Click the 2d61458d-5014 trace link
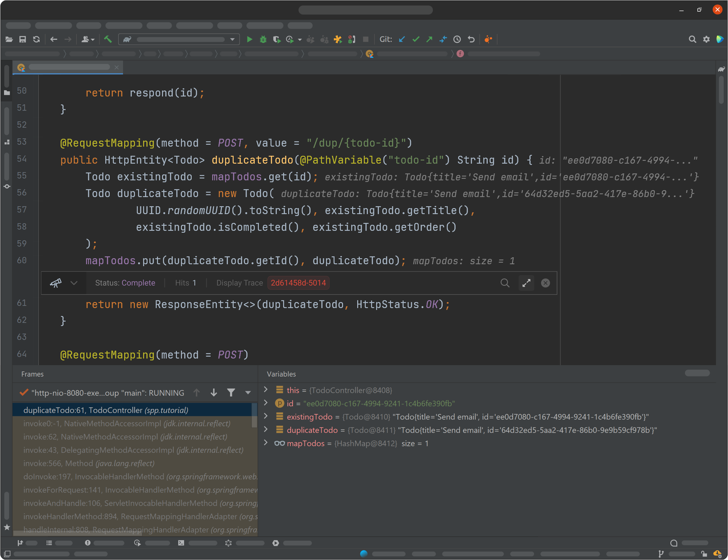728x560 pixels. pyautogui.click(x=298, y=283)
